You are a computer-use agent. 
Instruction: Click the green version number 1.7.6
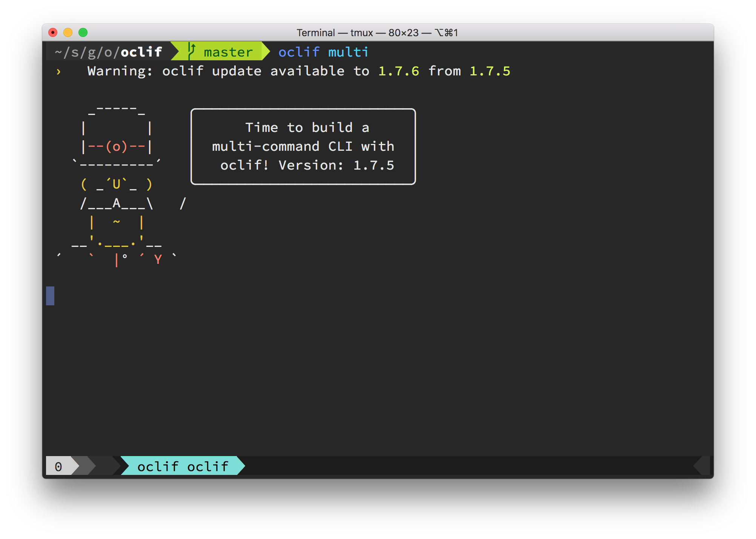(398, 71)
